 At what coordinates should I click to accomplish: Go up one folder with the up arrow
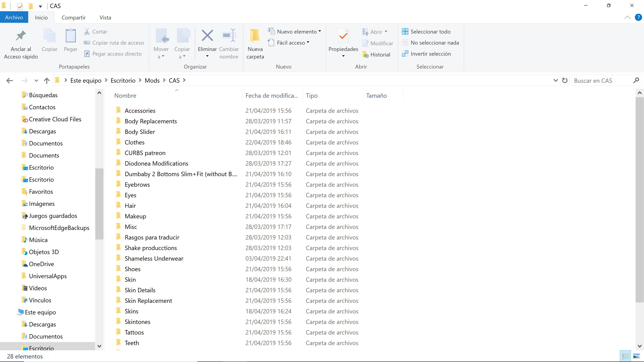pos(46,80)
